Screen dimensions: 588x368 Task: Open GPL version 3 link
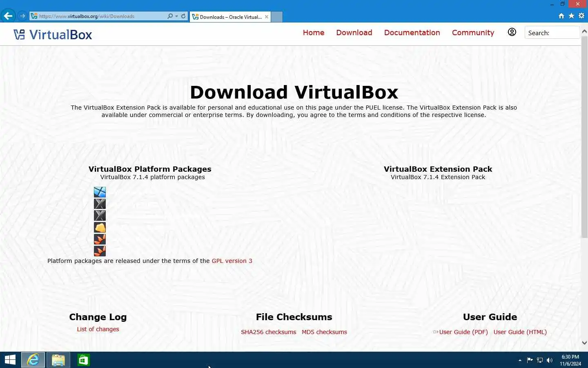coord(232,261)
